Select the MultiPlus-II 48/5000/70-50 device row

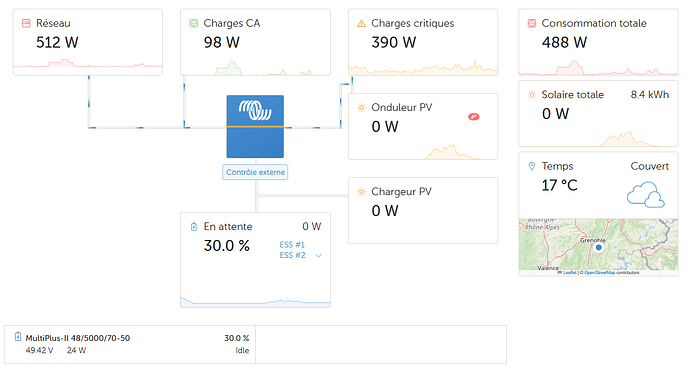(x=130, y=344)
